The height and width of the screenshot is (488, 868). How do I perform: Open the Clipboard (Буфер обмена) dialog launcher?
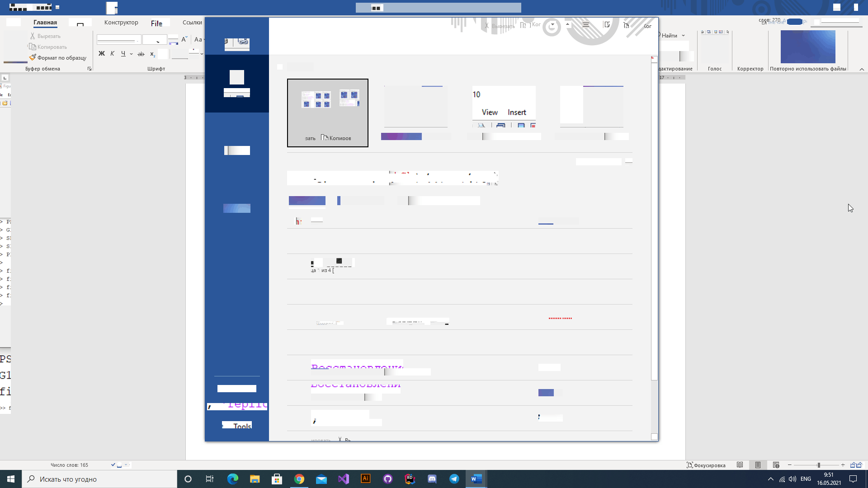point(90,69)
